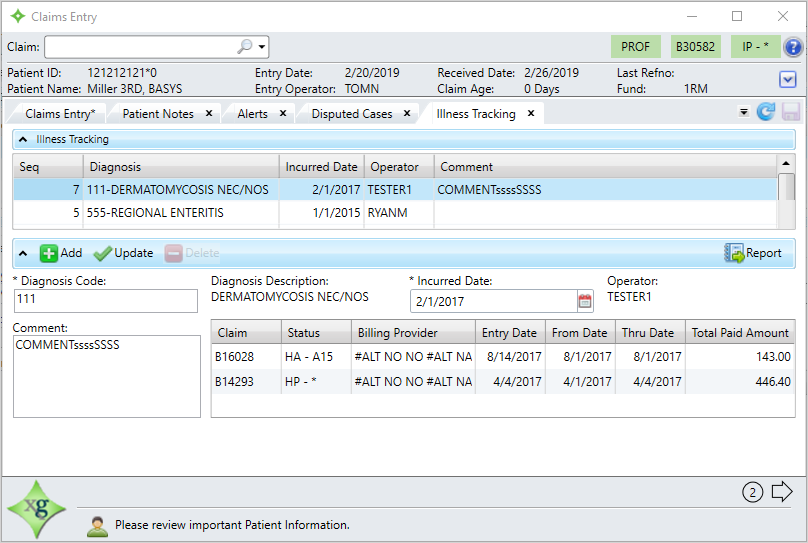Click the Add button
808x543 pixels.
click(61, 253)
